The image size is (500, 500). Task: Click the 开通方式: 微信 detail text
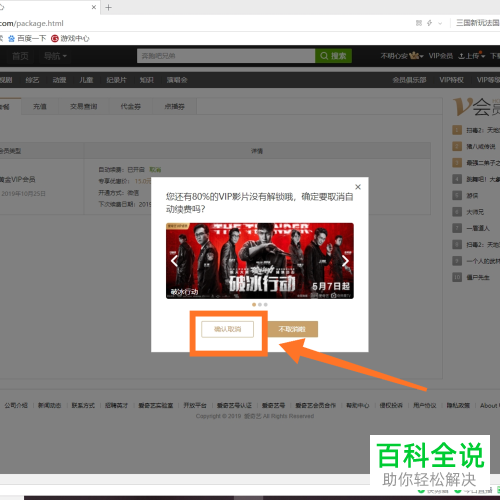point(119,193)
